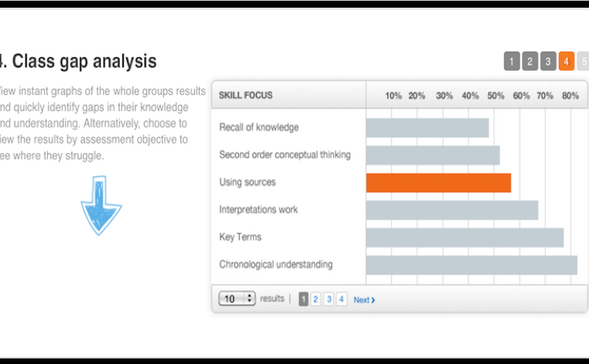Open results page 2 in table footer
Screen dimensions: 589x364
(x=316, y=299)
